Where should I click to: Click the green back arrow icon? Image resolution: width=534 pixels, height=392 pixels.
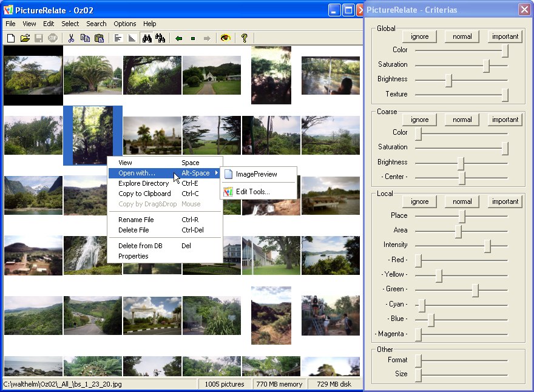(178, 38)
